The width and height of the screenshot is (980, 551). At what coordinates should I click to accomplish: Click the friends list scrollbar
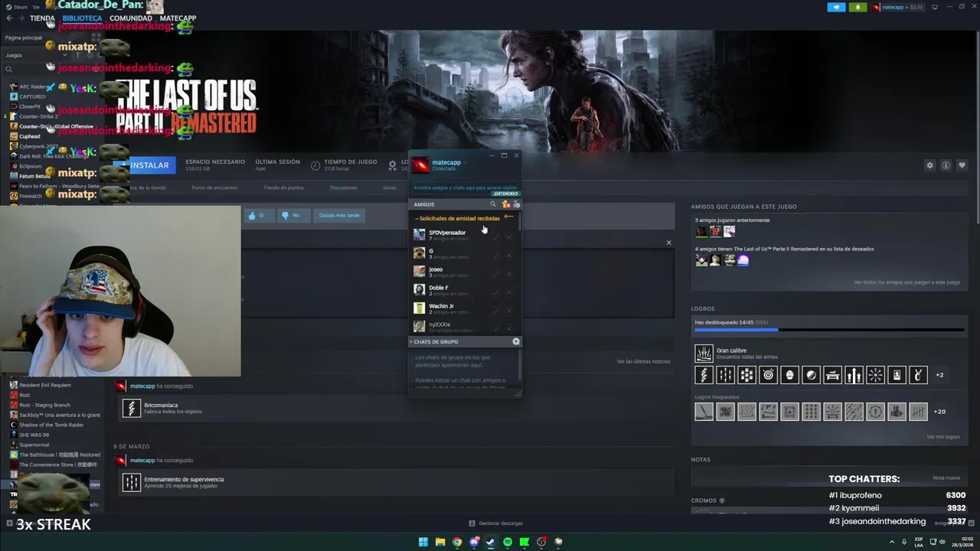(520, 222)
